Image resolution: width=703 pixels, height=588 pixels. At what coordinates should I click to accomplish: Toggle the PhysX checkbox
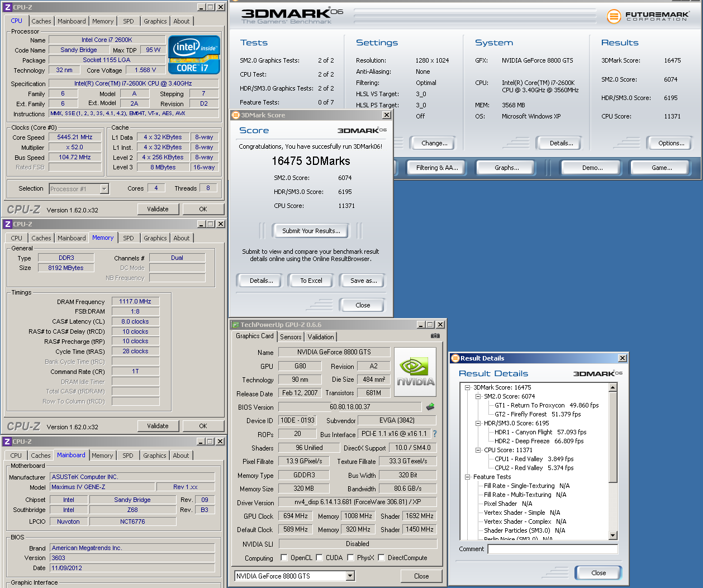[x=350, y=557]
